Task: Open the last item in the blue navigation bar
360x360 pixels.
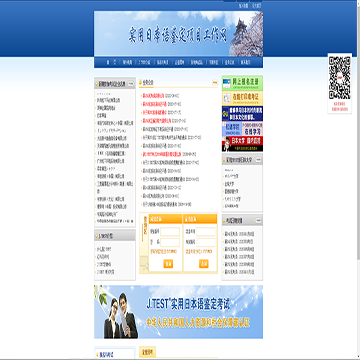Action: click(x=245, y=62)
